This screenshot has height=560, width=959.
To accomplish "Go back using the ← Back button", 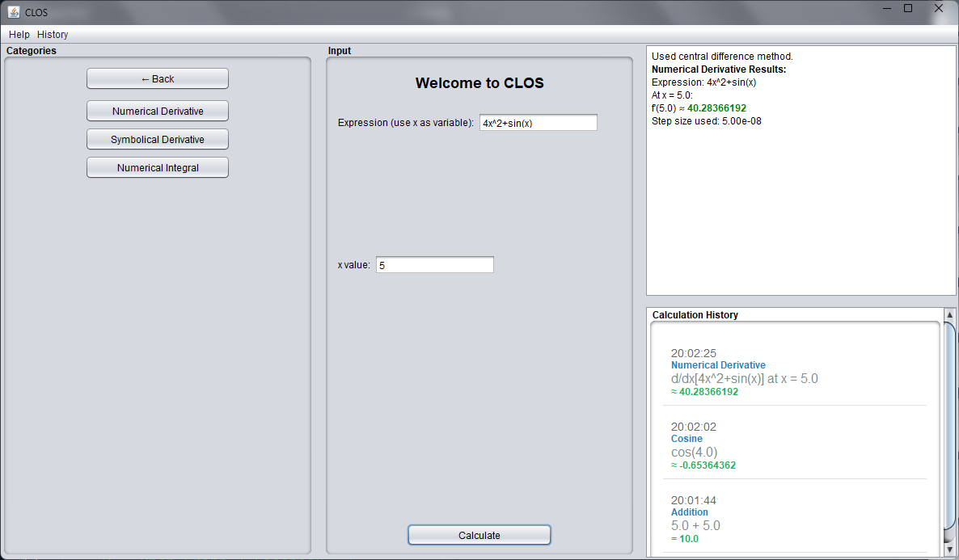I will coord(158,79).
